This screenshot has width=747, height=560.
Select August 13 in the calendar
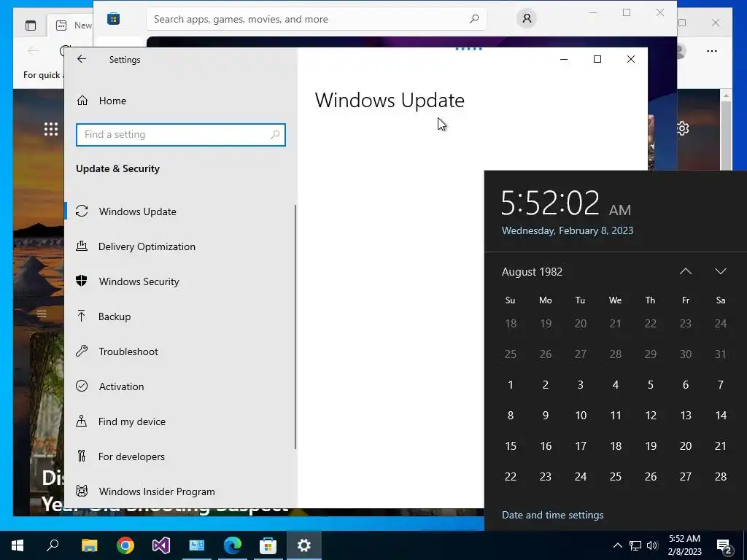(686, 415)
